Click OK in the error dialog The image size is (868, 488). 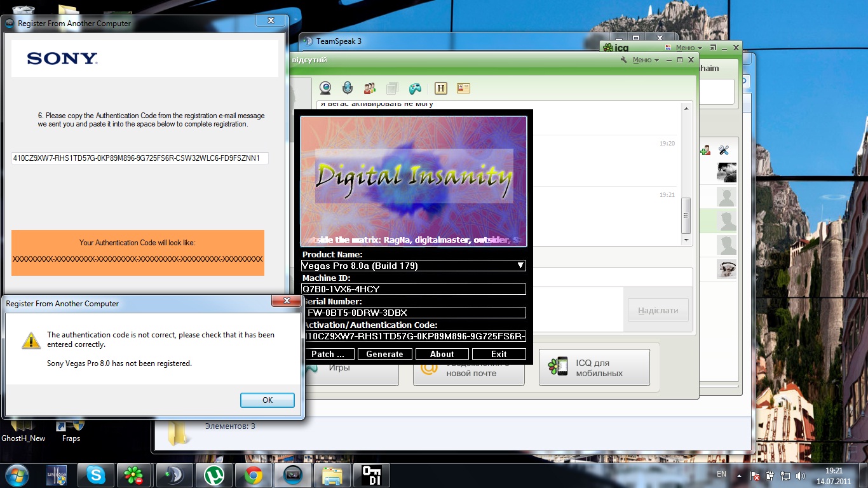pyautogui.click(x=268, y=400)
